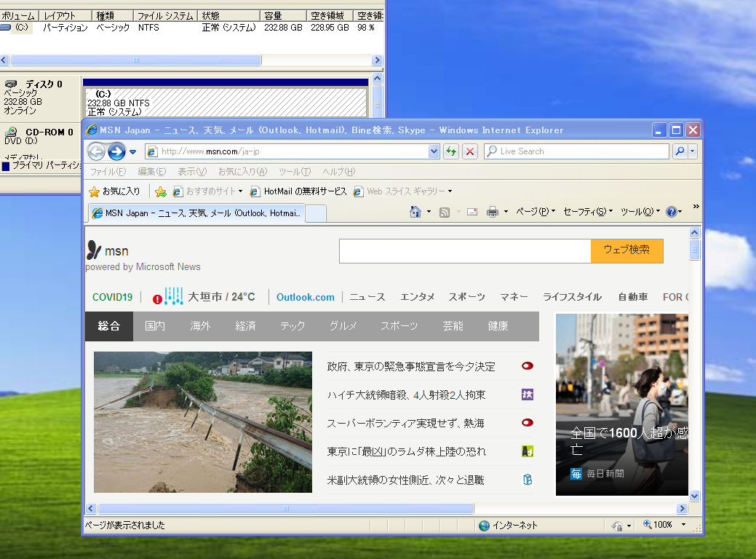Open the search provider dropdown arrow
Viewport: 756px width, 559px height.
693,151
